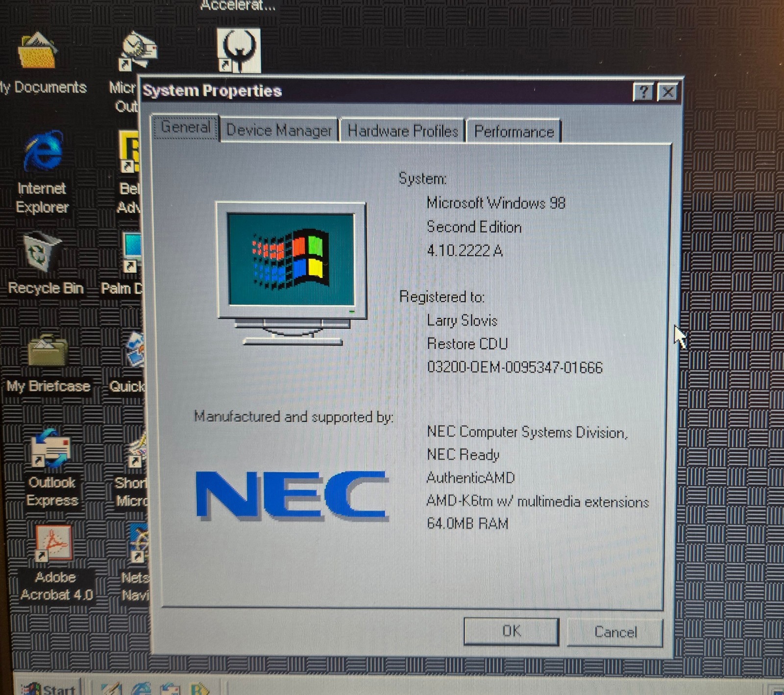The height and width of the screenshot is (695, 784).
Task: Switch to the Device Manager tab
Action: pos(279,130)
